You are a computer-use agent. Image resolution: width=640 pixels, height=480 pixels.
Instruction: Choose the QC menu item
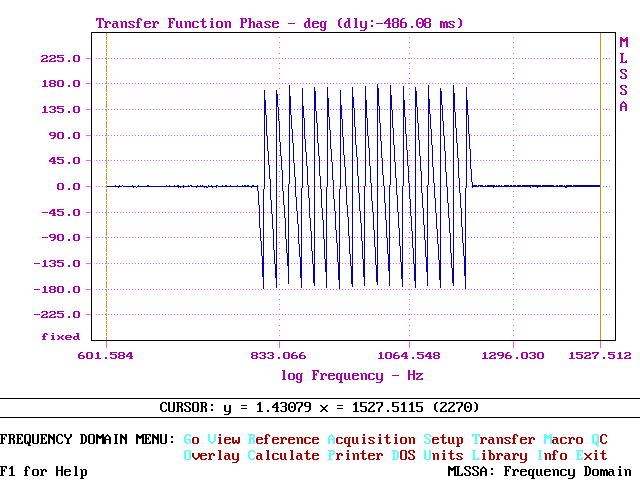pyautogui.click(x=600, y=440)
